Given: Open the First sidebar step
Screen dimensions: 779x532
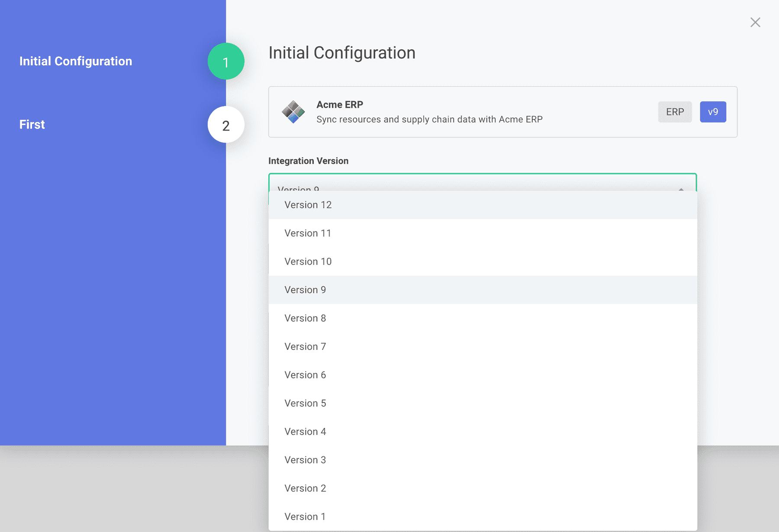Looking at the screenshot, I should [32, 125].
